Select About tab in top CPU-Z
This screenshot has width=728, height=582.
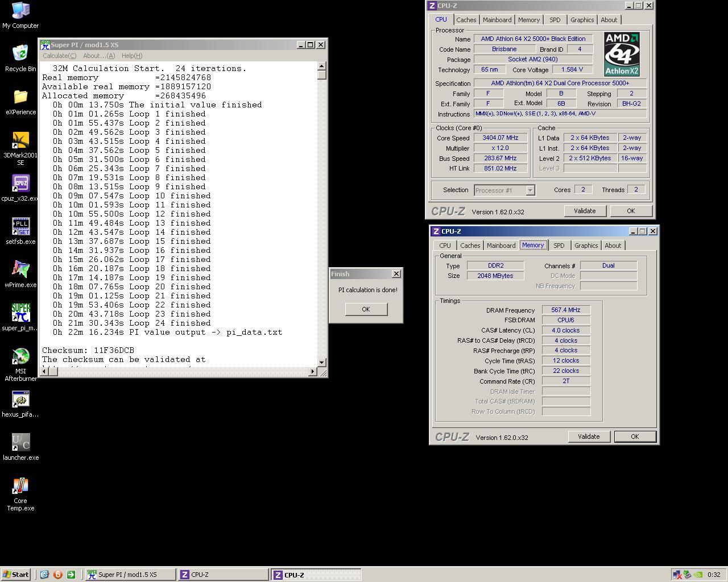click(609, 20)
